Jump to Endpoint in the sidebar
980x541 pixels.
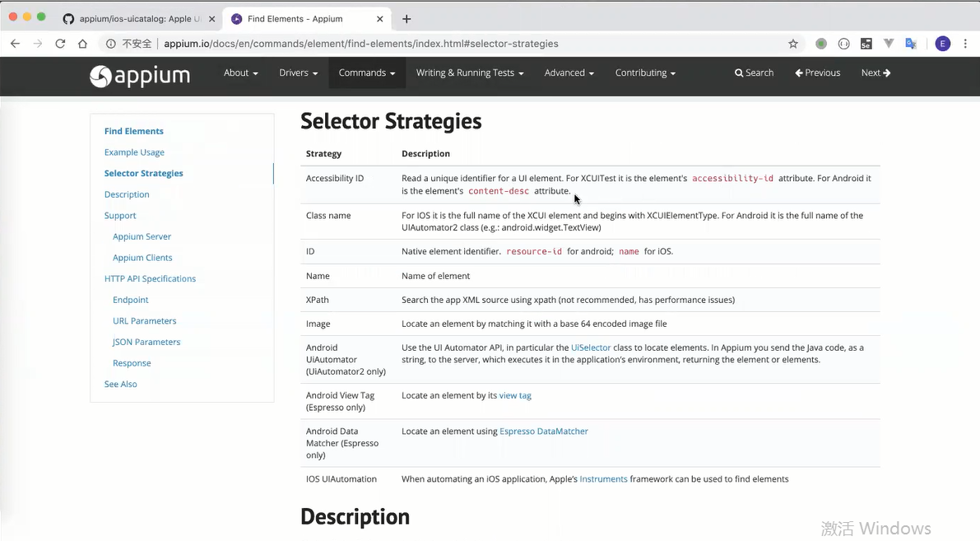pos(131,301)
